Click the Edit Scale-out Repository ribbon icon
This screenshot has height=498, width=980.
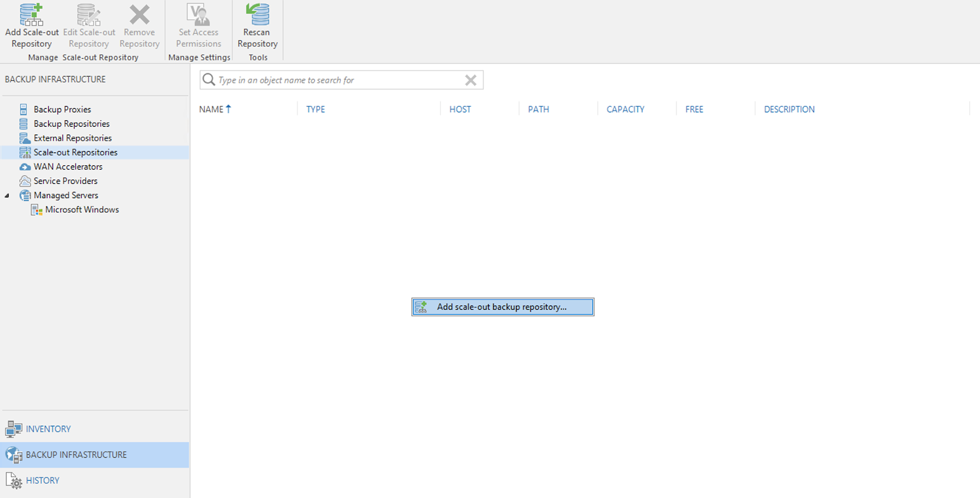click(x=89, y=15)
